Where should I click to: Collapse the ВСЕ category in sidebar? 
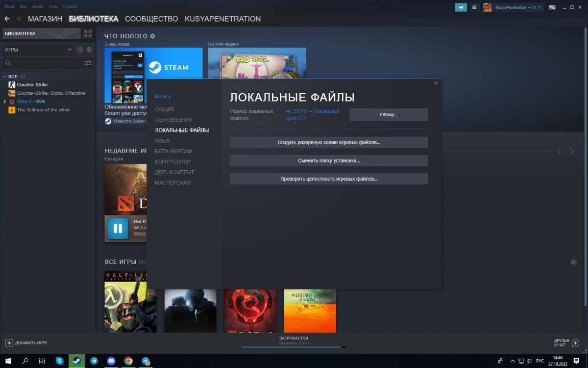[x=5, y=77]
